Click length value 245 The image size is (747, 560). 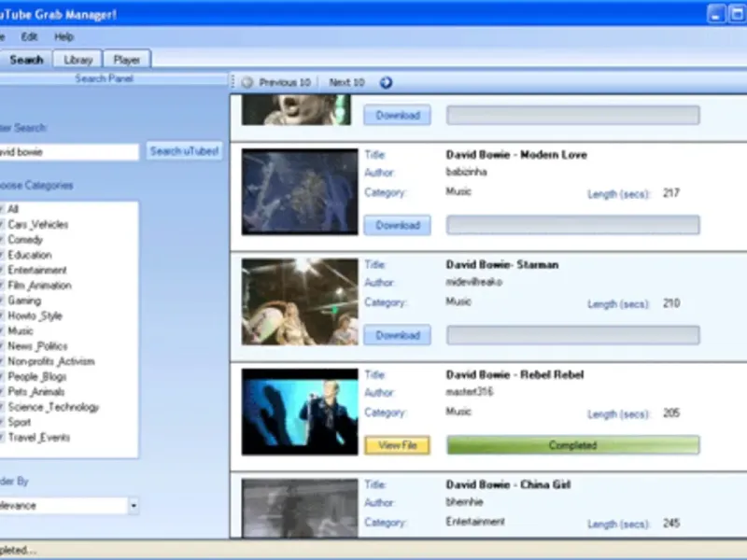[x=671, y=523]
